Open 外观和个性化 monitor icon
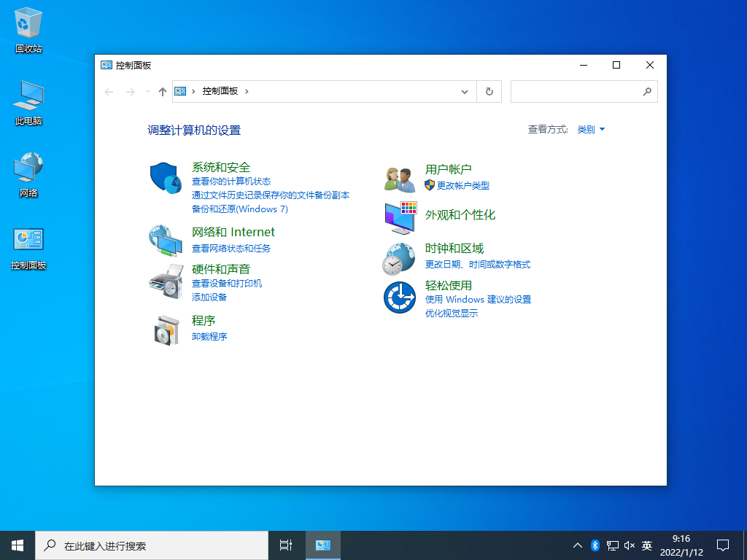The image size is (747, 560). click(399, 217)
